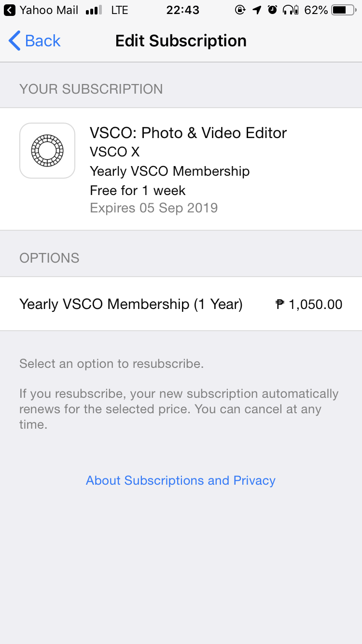Tap the 62% battery percentage
The height and width of the screenshot is (644, 362).
[316, 10]
